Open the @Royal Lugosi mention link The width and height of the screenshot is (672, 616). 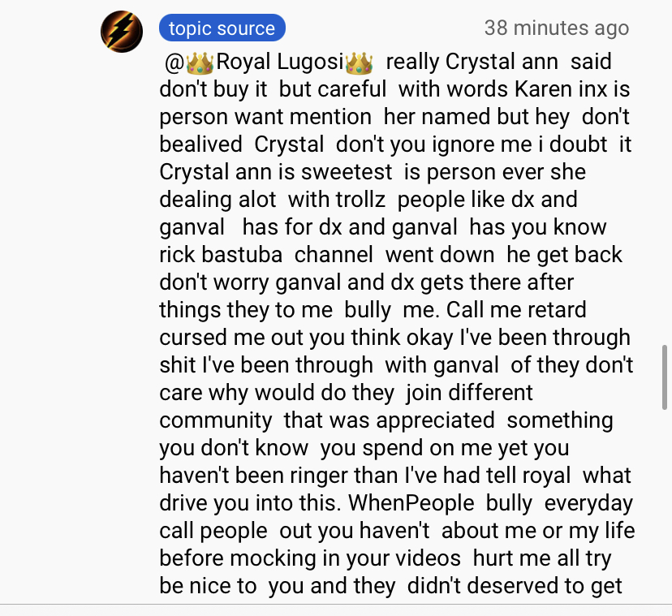point(269,62)
